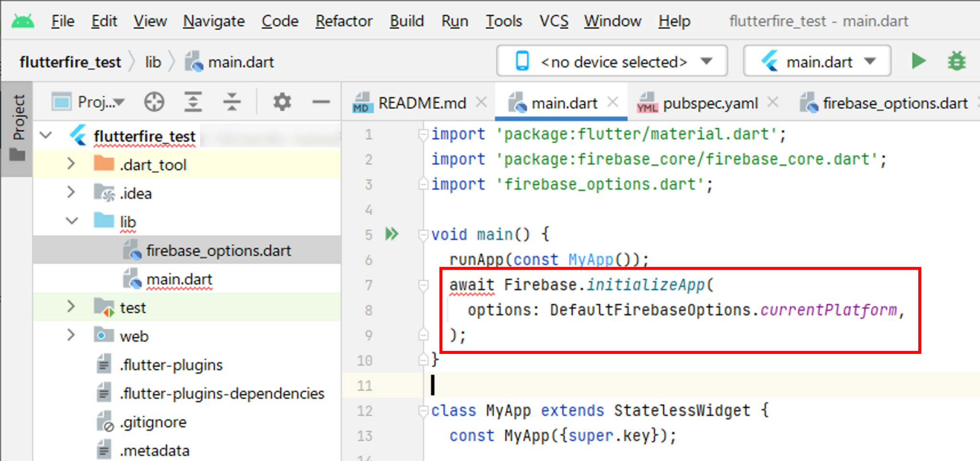The height and width of the screenshot is (461, 980).
Task: Click the Flutter icon in the run configuration
Action: 769,61
